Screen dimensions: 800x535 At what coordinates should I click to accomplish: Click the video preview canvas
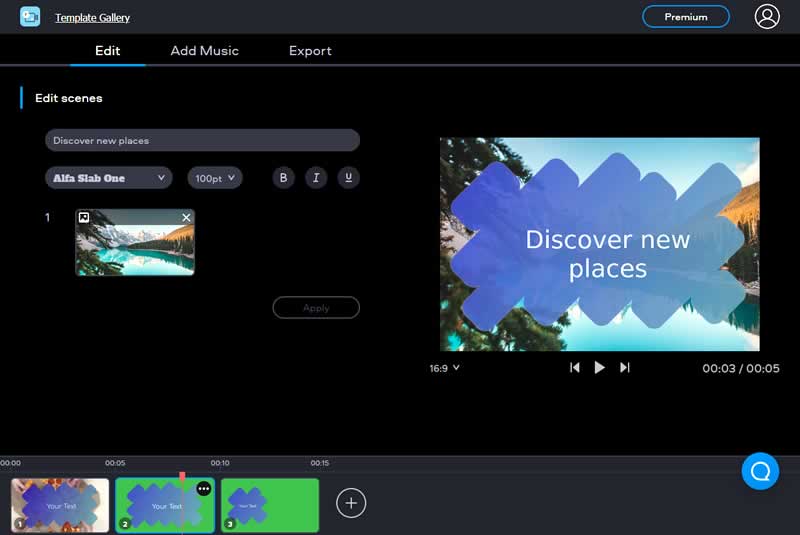(599, 244)
